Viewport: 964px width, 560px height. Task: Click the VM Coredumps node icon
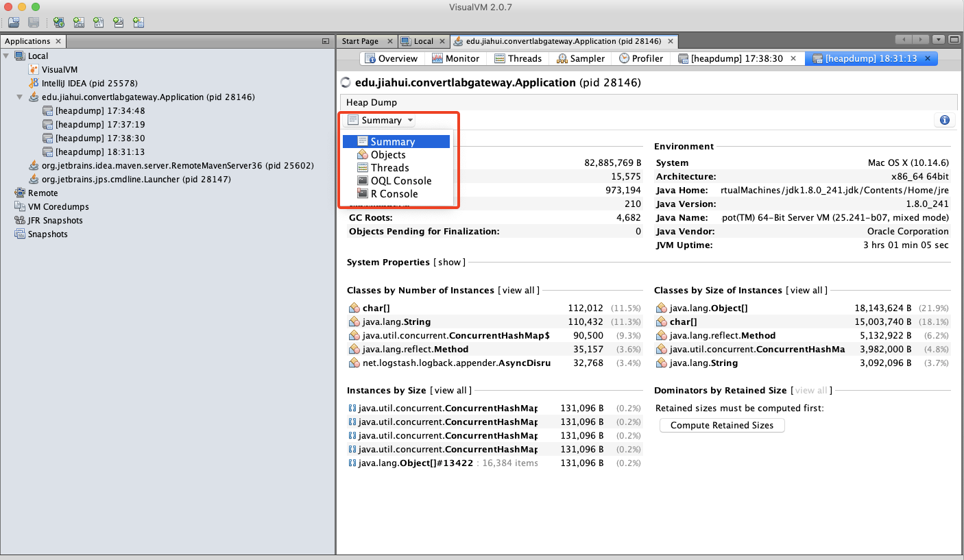pos(20,207)
